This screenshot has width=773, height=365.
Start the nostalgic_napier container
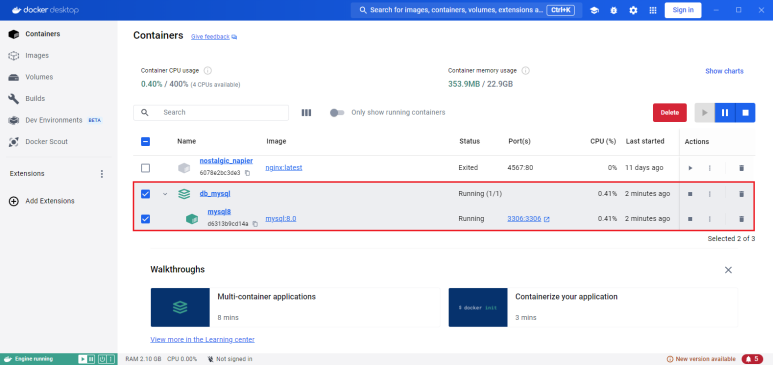click(x=690, y=168)
